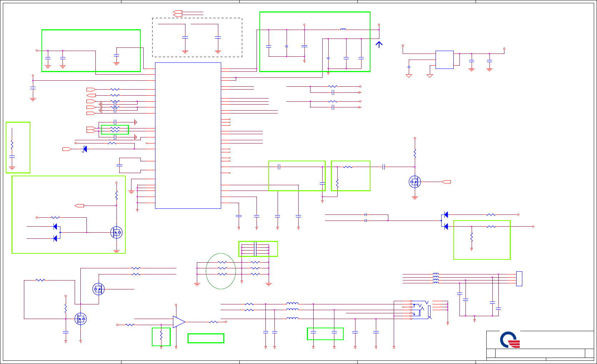This screenshot has width=597, height=364.
Task: Select the upper diode of the right-side diode pair
Action: tap(446, 214)
